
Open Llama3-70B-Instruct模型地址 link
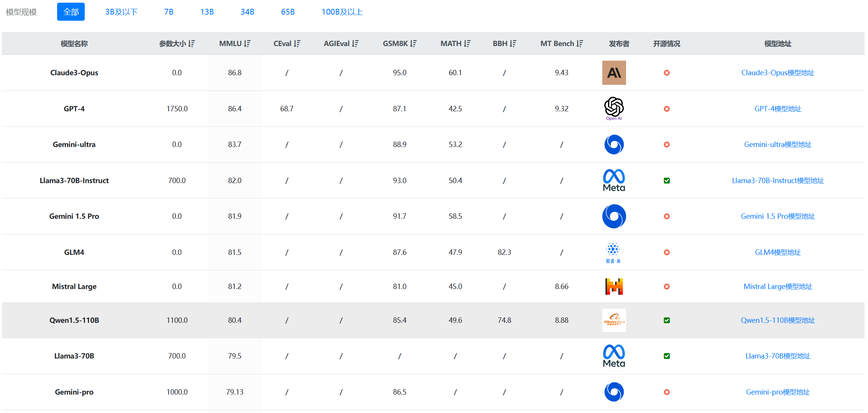778,180
